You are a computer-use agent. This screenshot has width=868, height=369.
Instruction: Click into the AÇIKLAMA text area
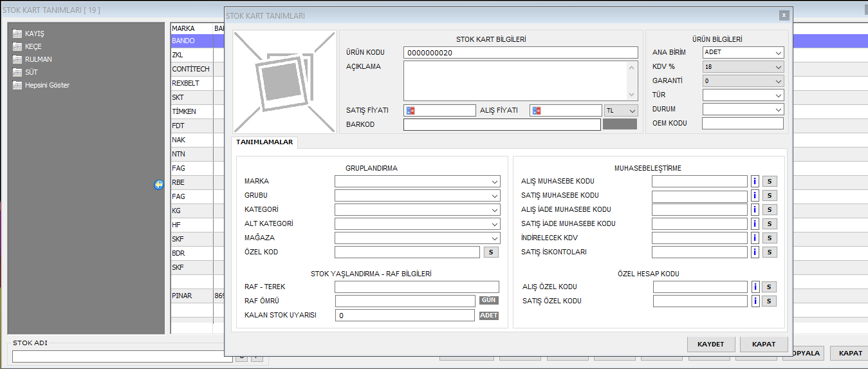tap(516, 80)
